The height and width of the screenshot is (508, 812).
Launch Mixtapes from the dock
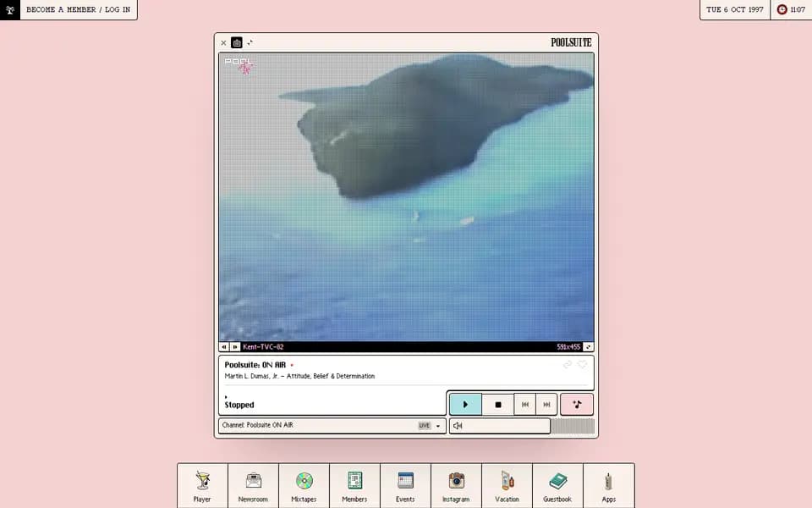(x=304, y=486)
